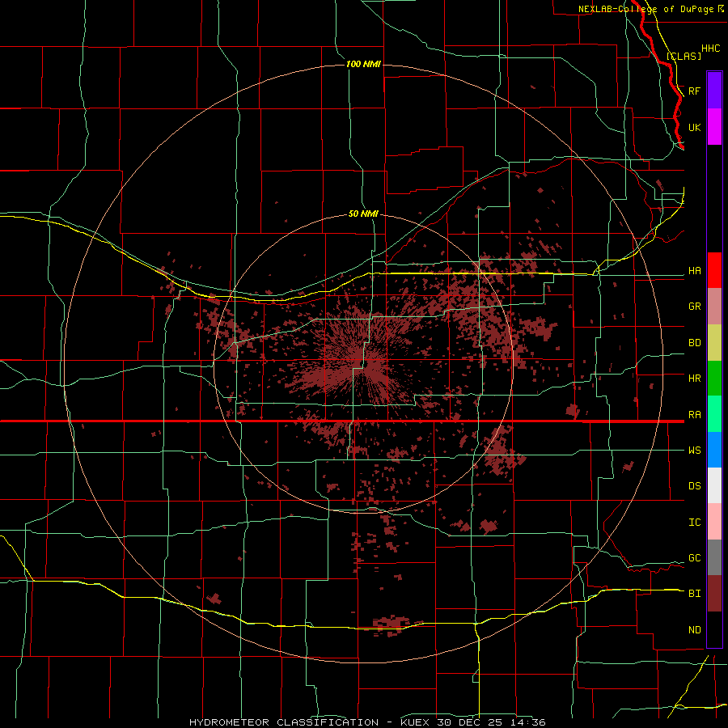Click the 50 NMI range ring label
Screen dimensions: 728x728
point(363,214)
